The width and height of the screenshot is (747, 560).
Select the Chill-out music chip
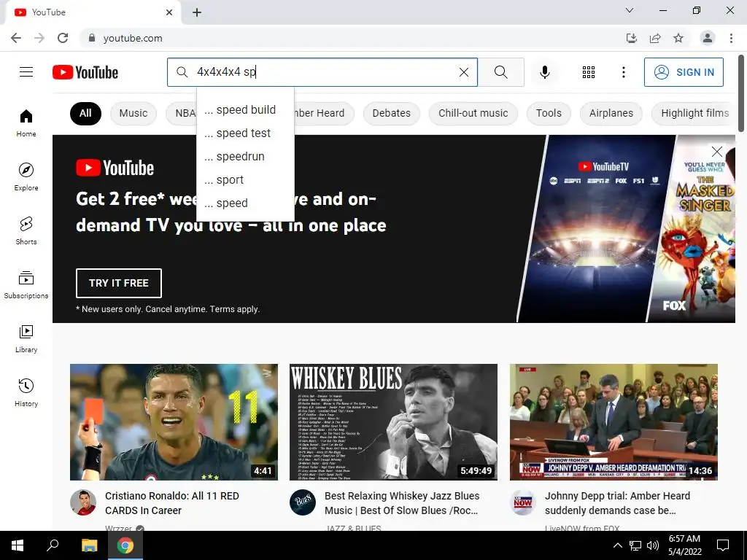pos(473,113)
